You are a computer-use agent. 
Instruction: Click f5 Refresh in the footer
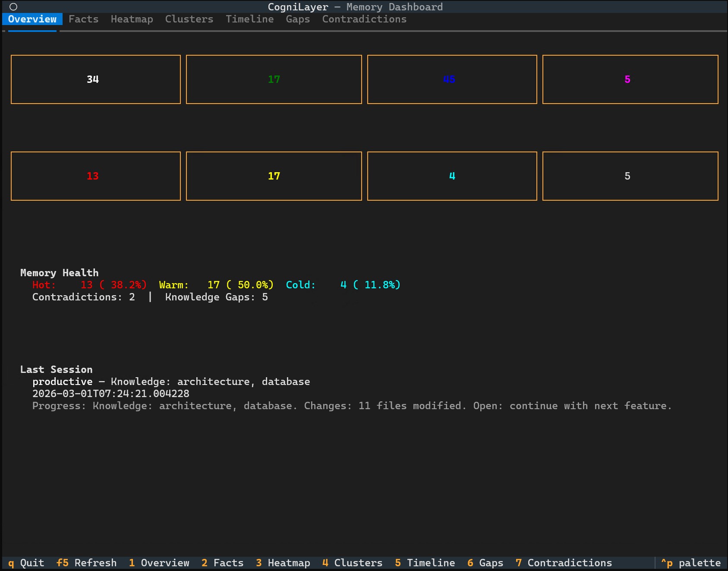click(x=87, y=563)
